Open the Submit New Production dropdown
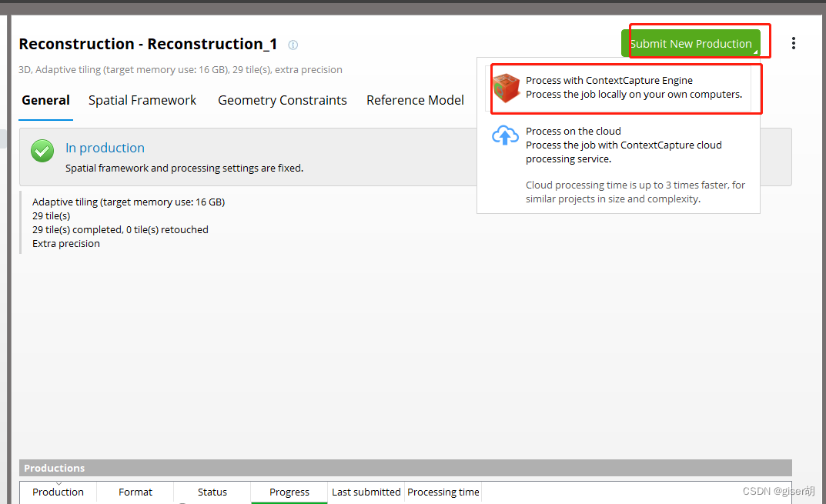826x504 pixels. click(x=691, y=44)
